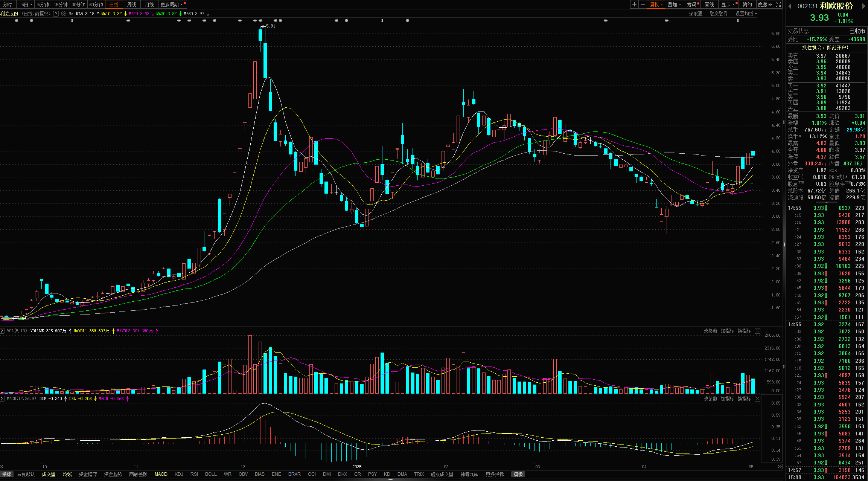Switch to 月线 monthly chart tab
This screenshot has width=868, height=481.
tap(149, 5)
